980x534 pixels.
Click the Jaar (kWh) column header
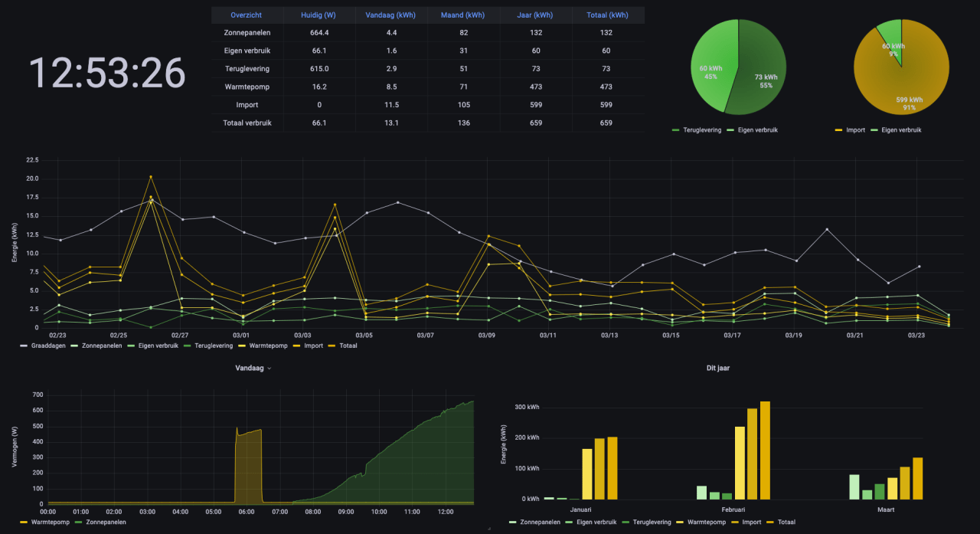tap(535, 15)
